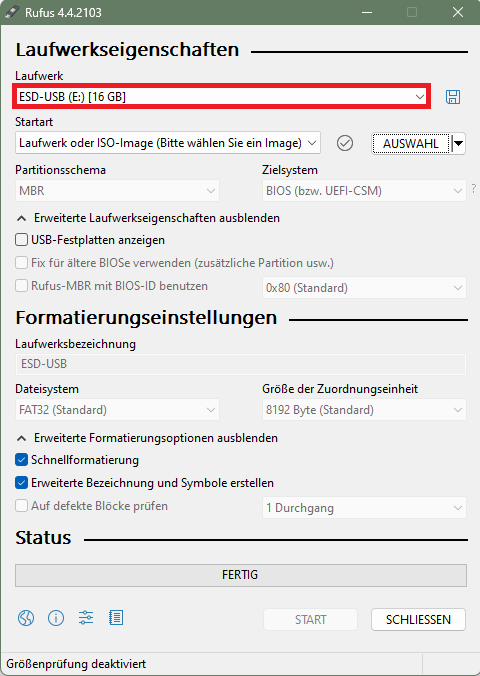This screenshot has width=480, height=676.
Task: Click the Zielsystem help question mark
Action: pyautogui.click(x=474, y=188)
